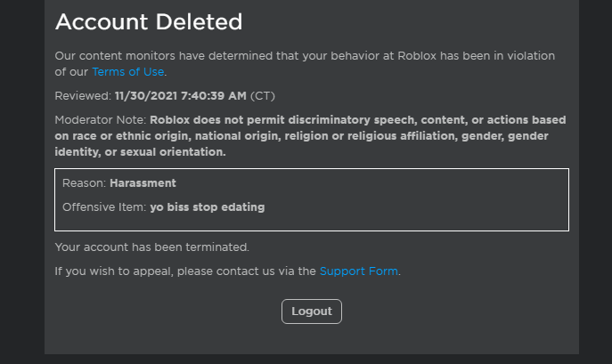Click "Your account has been terminated." sentence
Image resolution: width=612 pixels, height=364 pixels.
[152, 247]
